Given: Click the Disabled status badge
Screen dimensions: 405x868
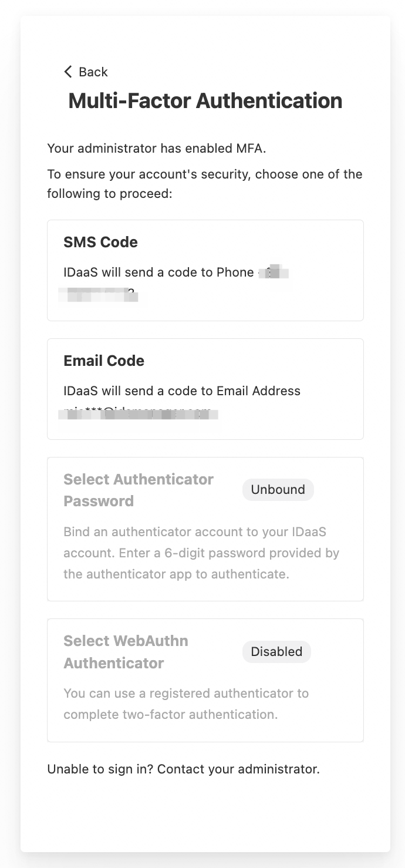Looking at the screenshot, I should click(276, 651).
